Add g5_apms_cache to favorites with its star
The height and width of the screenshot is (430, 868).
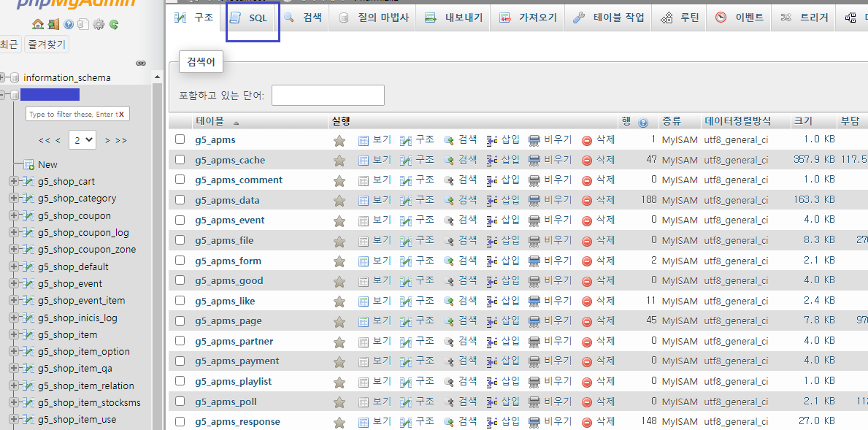pyautogui.click(x=339, y=161)
